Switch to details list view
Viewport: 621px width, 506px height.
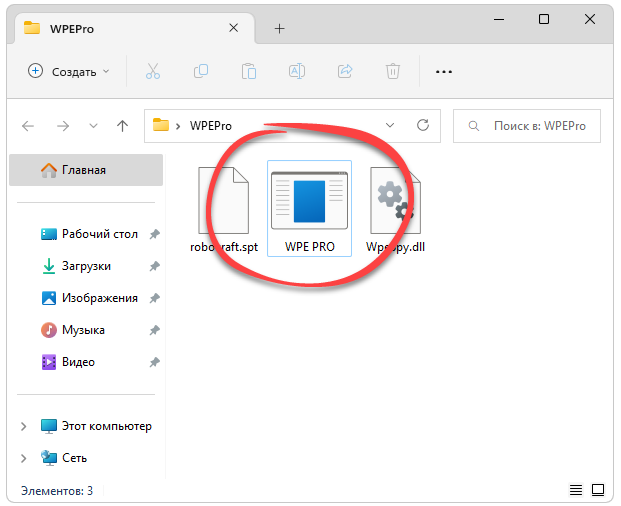point(576,490)
